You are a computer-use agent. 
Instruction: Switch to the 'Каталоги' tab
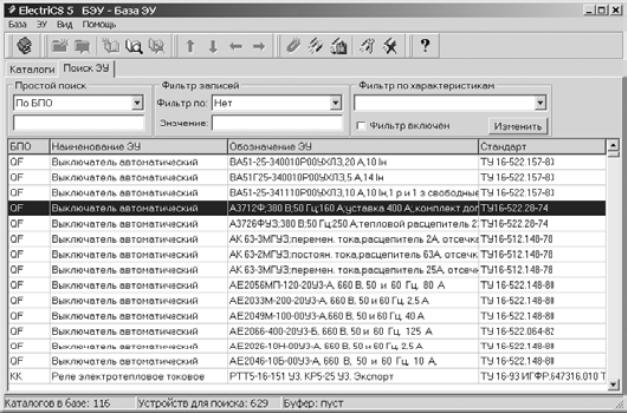pyautogui.click(x=32, y=69)
